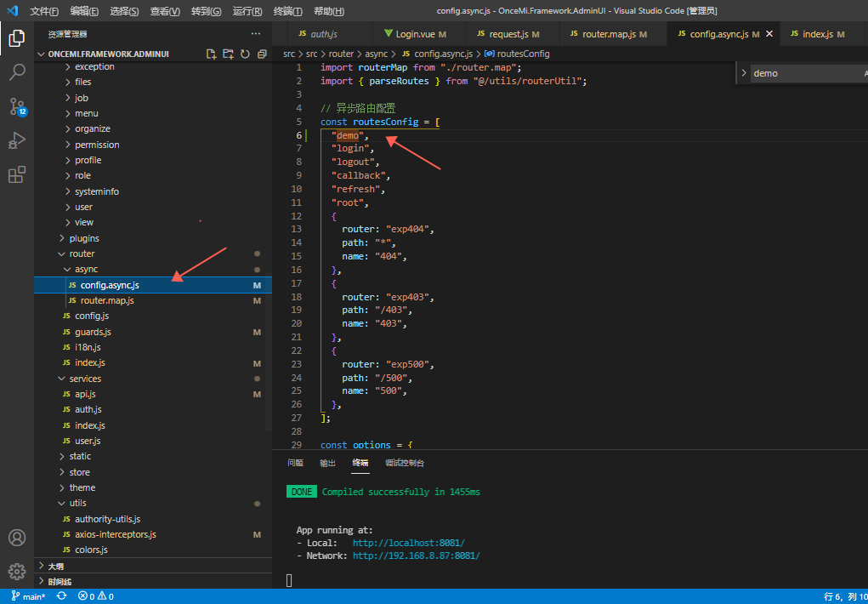Click the async breadcrumb segment
The width and height of the screenshot is (868, 604).
point(376,54)
